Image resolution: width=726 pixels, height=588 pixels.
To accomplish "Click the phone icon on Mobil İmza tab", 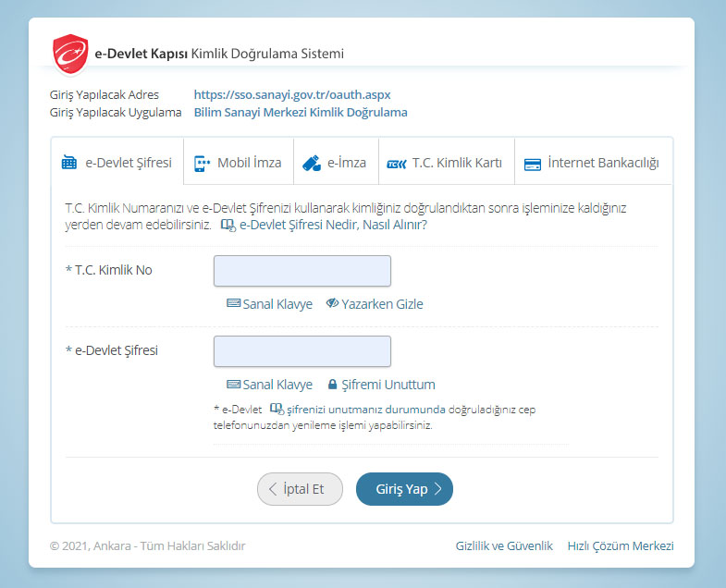I will coord(202,164).
